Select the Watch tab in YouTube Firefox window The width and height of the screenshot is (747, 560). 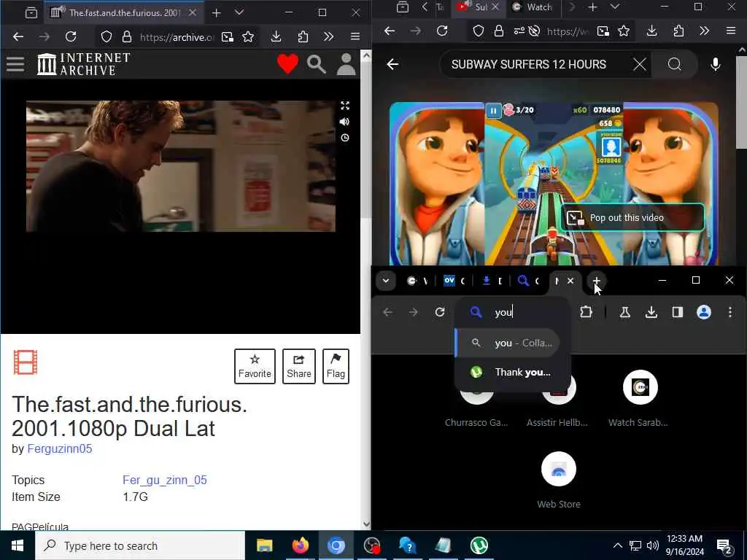point(533,7)
